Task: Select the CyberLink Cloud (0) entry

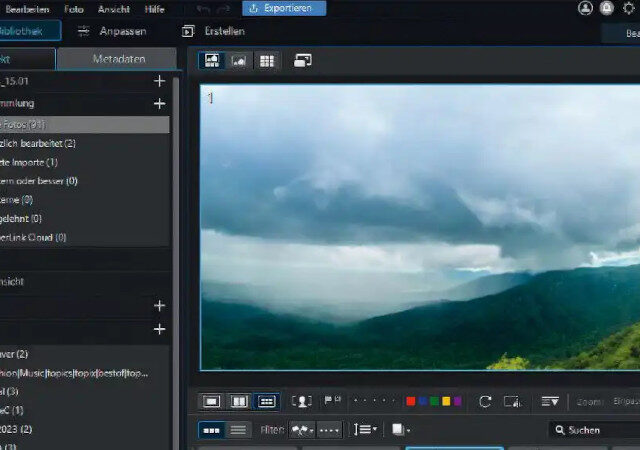Action: point(84,237)
